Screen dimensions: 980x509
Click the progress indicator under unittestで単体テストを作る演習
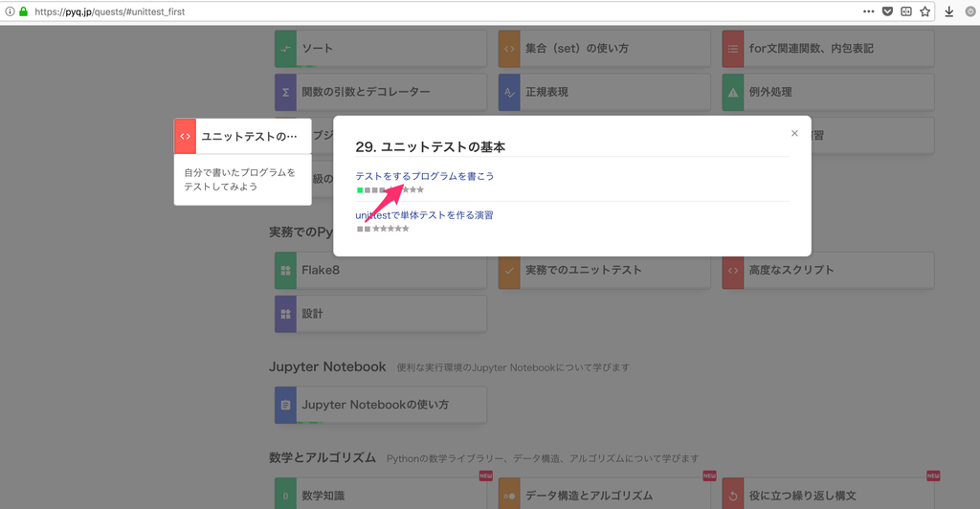[383, 229]
